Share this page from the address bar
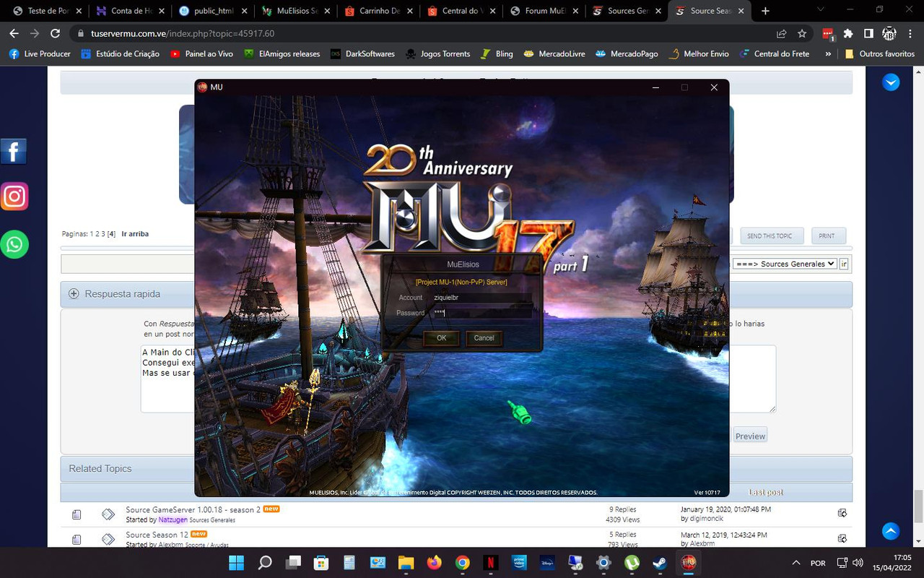924x578 pixels. tap(781, 33)
